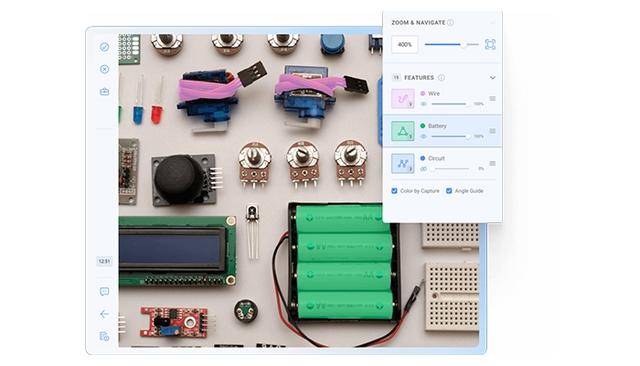Toggle visibility eye for Circuit feature
The height and width of the screenshot is (366, 640).
click(x=424, y=169)
